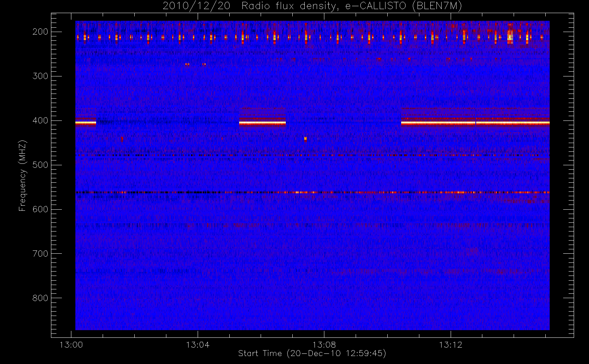Click the 13:08 time tick label
Image resolution: width=589 pixels, height=364 pixels.
pyautogui.click(x=324, y=345)
